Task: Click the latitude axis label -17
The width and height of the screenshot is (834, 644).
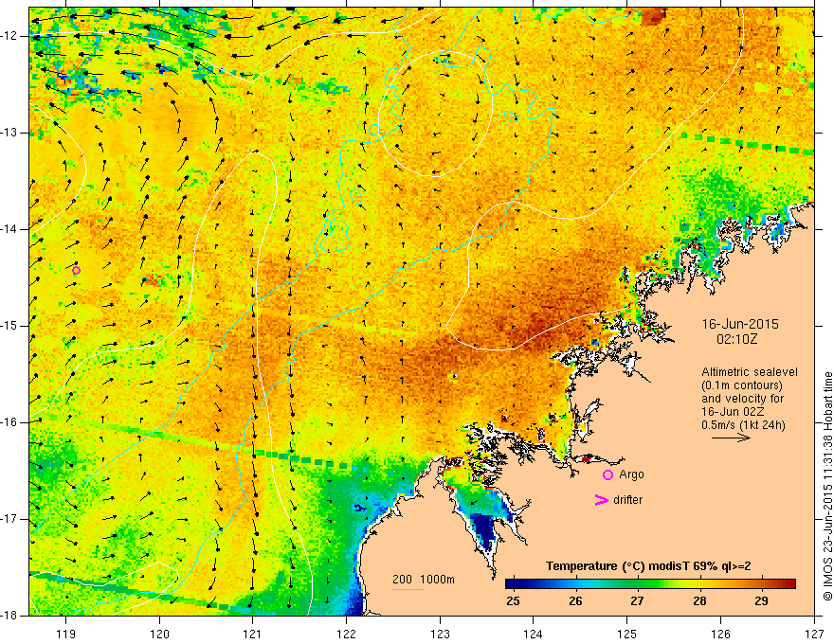Action: point(10,519)
